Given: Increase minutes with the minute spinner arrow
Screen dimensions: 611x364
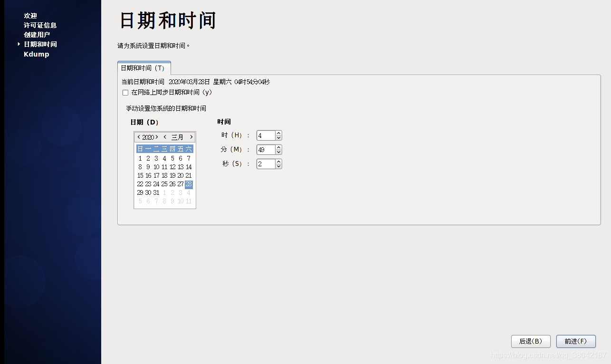Looking at the screenshot, I should (279, 147).
